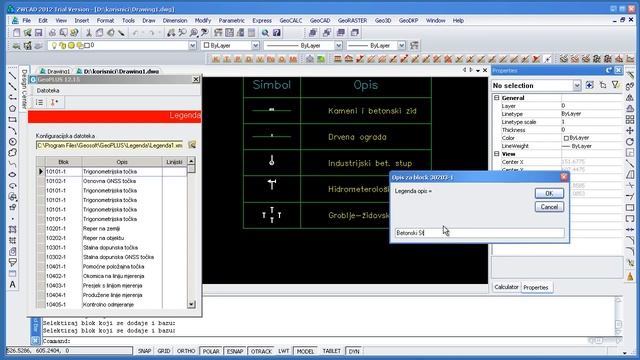This screenshot has height=360, width=640.
Task: Toggle OTRACK in the status bar
Action: coord(261,351)
